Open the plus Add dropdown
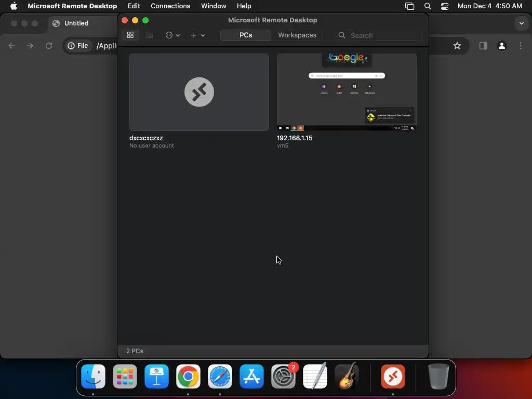Screen dimensions: 532x399 [197, 35]
